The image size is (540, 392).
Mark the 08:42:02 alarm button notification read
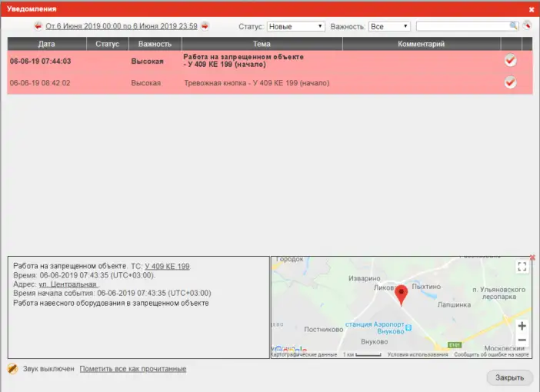pyautogui.click(x=510, y=82)
